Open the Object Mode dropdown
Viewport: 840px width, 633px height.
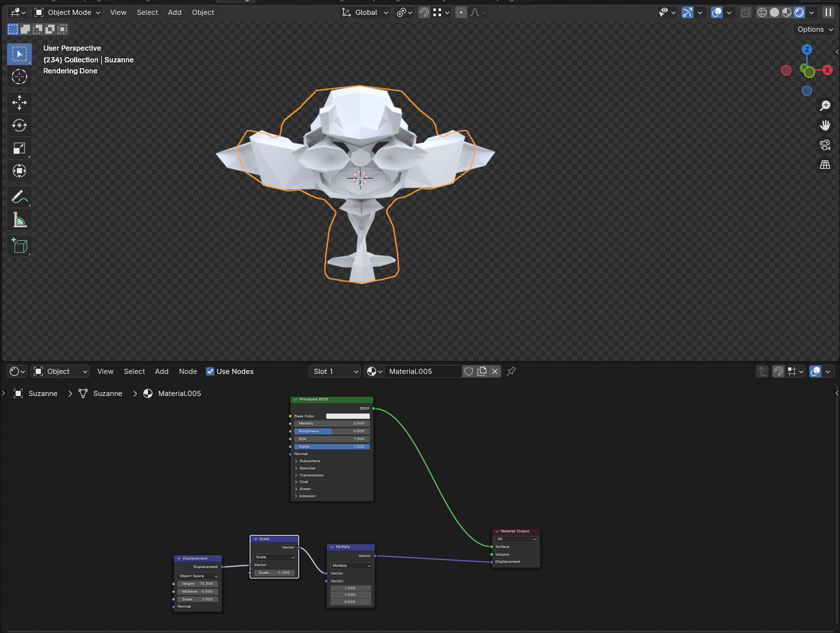(x=68, y=12)
